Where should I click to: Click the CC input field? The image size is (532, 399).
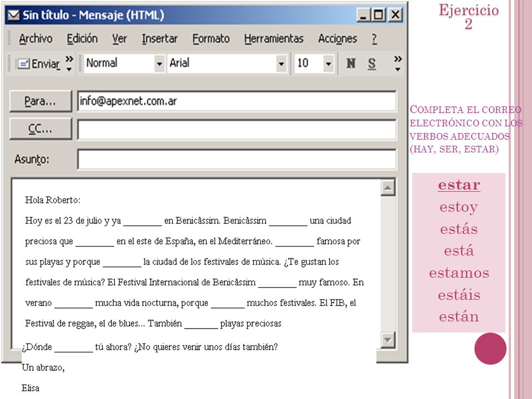237,130
